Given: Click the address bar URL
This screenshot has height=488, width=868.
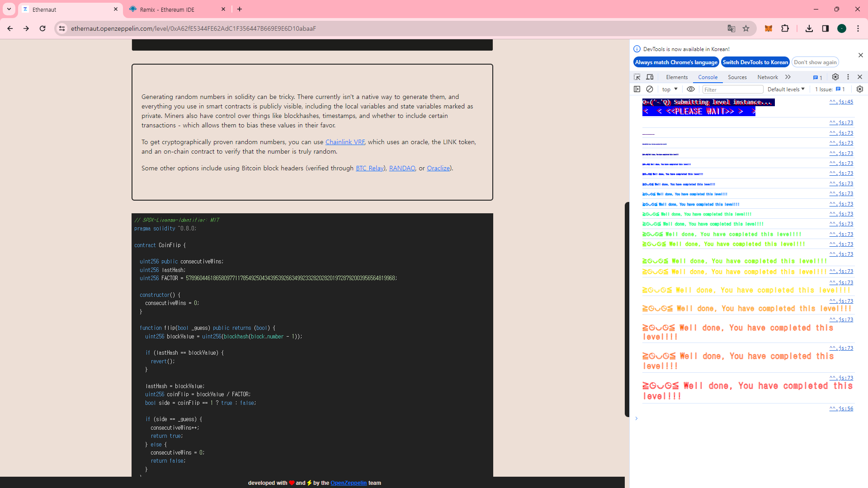Looking at the screenshot, I should click(x=193, y=28).
